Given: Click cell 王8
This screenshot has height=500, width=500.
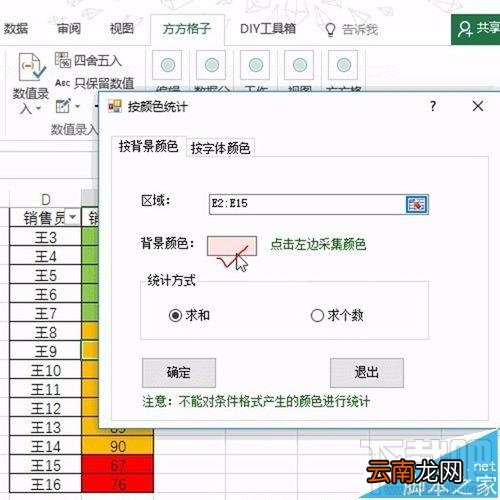Looking at the screenshot, I should tap(46, 332).
